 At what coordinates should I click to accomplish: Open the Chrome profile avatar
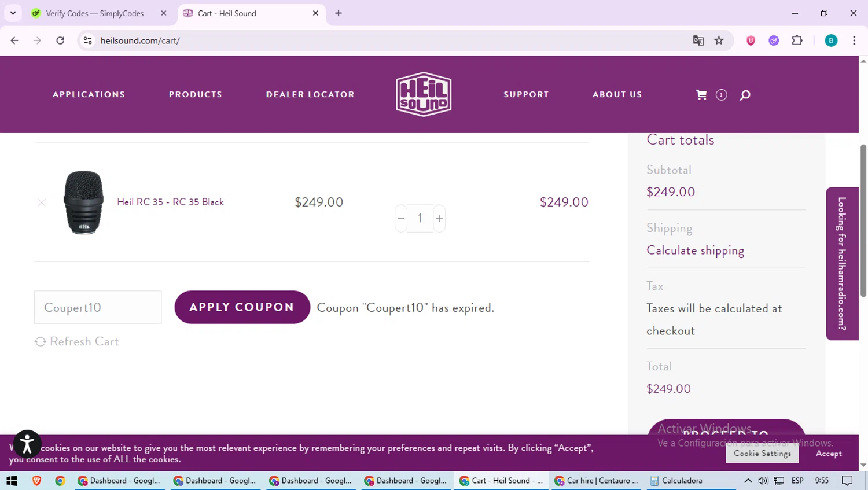pos(831,40)
